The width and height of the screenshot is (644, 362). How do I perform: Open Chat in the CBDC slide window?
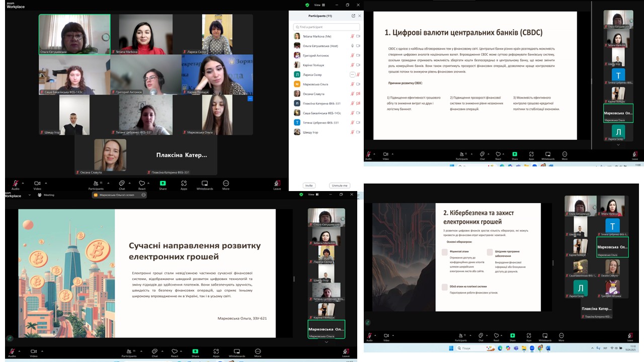[482, 155]
